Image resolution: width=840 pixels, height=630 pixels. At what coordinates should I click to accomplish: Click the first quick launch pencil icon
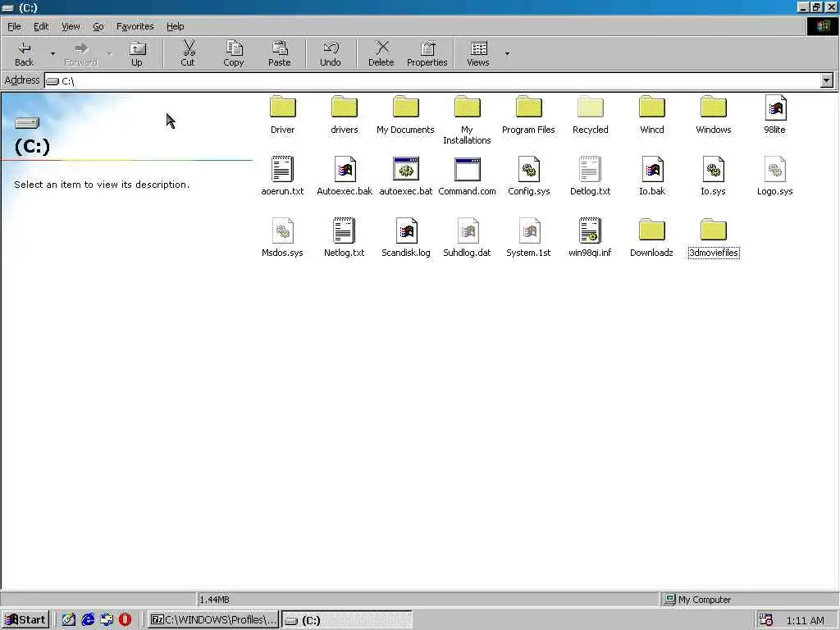69,620
